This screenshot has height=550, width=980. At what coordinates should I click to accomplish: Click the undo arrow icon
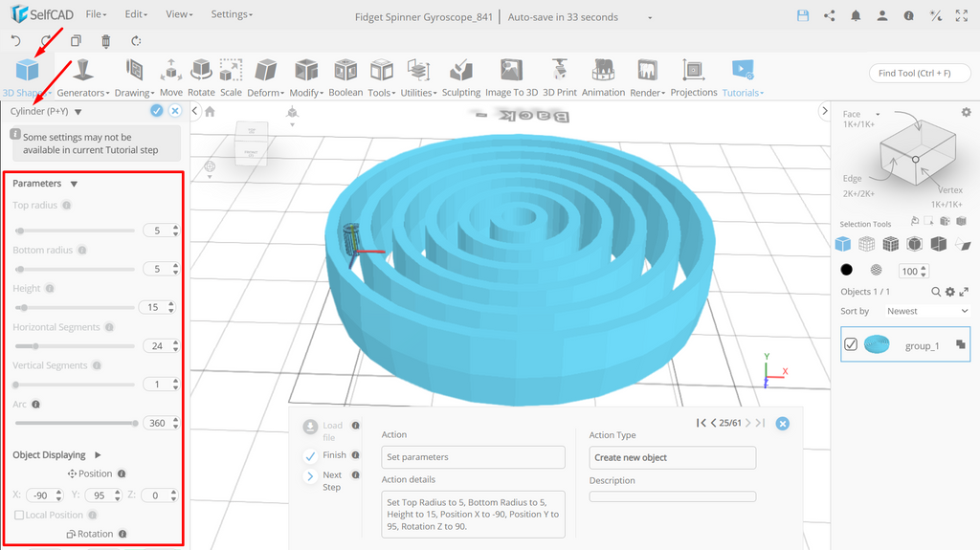click(16, 40)
